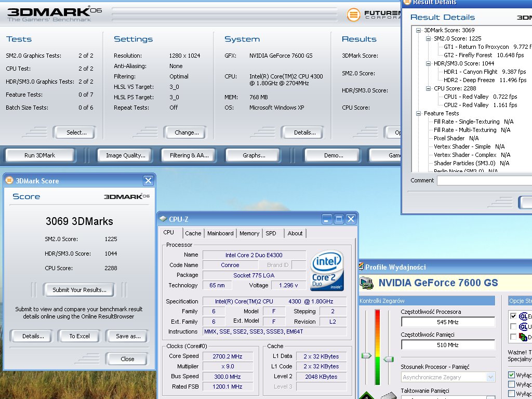Screen dimensions: 532x399
Task: Open the Mainboard tab in CPU-Z
Action: tap(220, 233)
